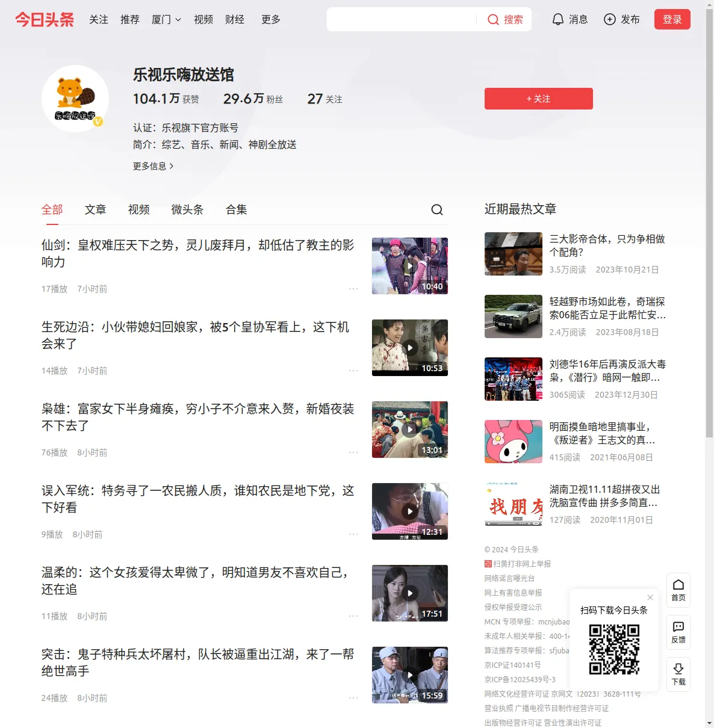The image size is (714, 728).
Task: Open 财经 in top navigation
Action: [235, 19]
